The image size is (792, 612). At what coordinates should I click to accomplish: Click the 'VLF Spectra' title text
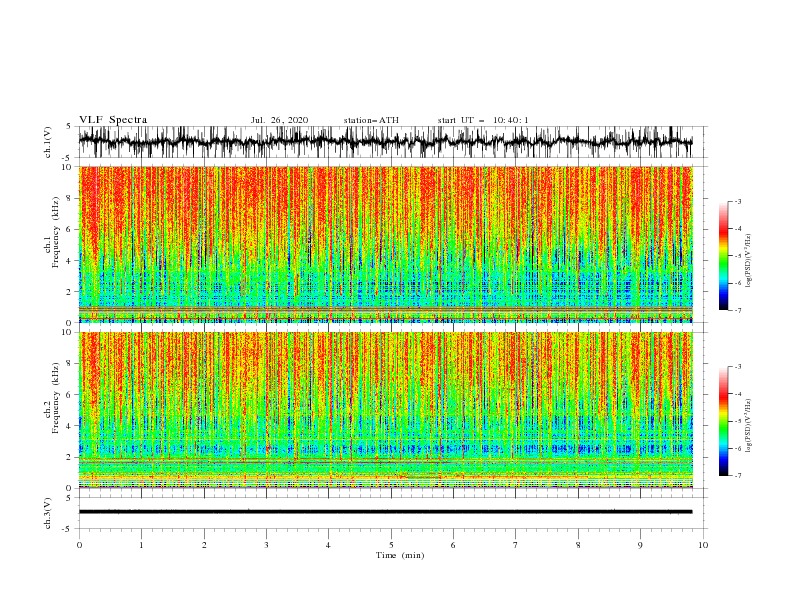coord(113,120)
